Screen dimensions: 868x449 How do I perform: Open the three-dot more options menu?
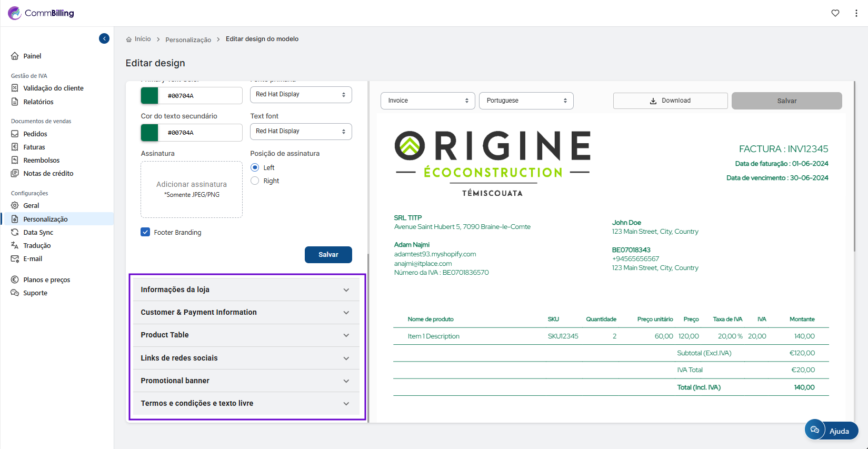[x=856, y=13]
